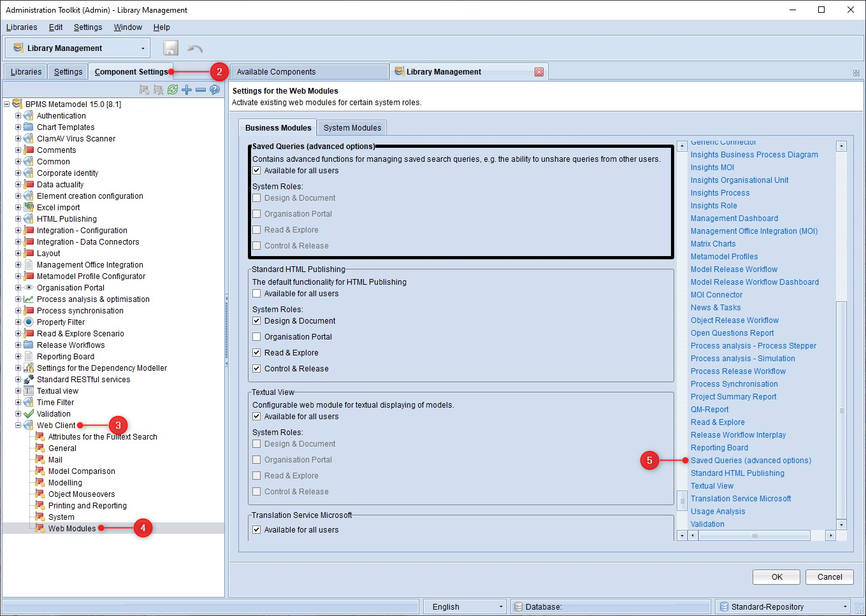Screen dimensions: 866x616
Task: Switch to the System Modules tab
Action: tap(352, 127)
